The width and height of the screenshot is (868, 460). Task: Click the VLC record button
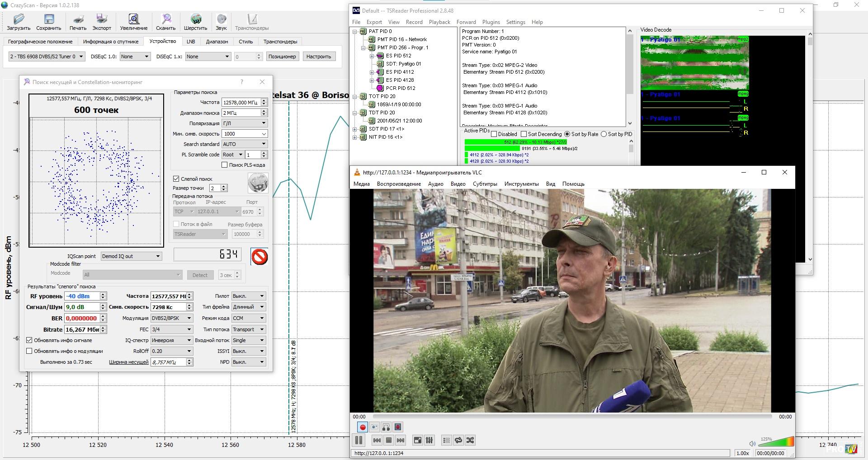point(363,427)
